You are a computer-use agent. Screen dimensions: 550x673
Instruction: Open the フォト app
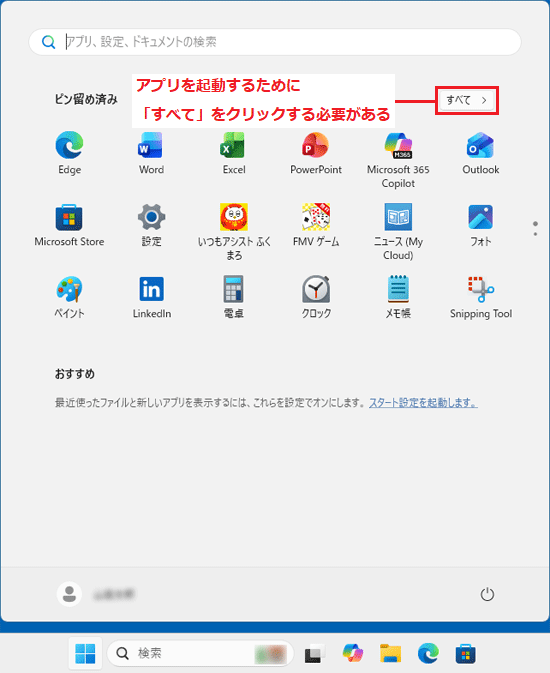[x=480, y=225]
